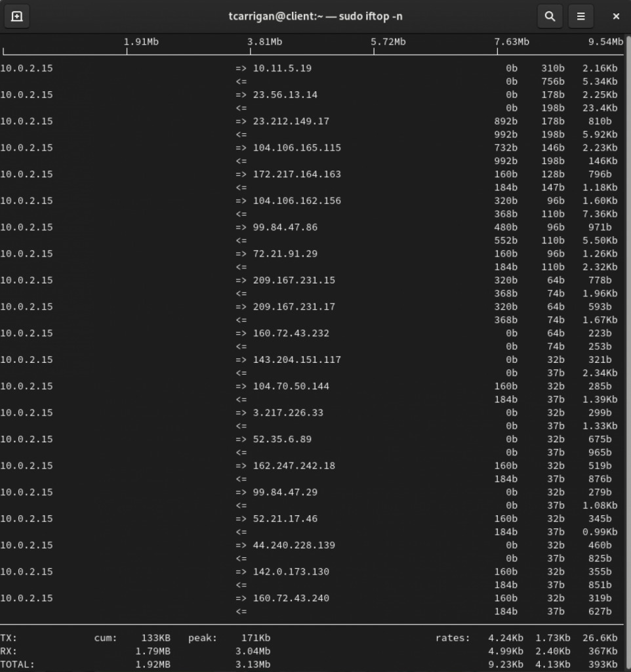Click the window title 'sudo iftop -n'
Viewport: 631px width, 672px height.
click(x=319, y=16)
